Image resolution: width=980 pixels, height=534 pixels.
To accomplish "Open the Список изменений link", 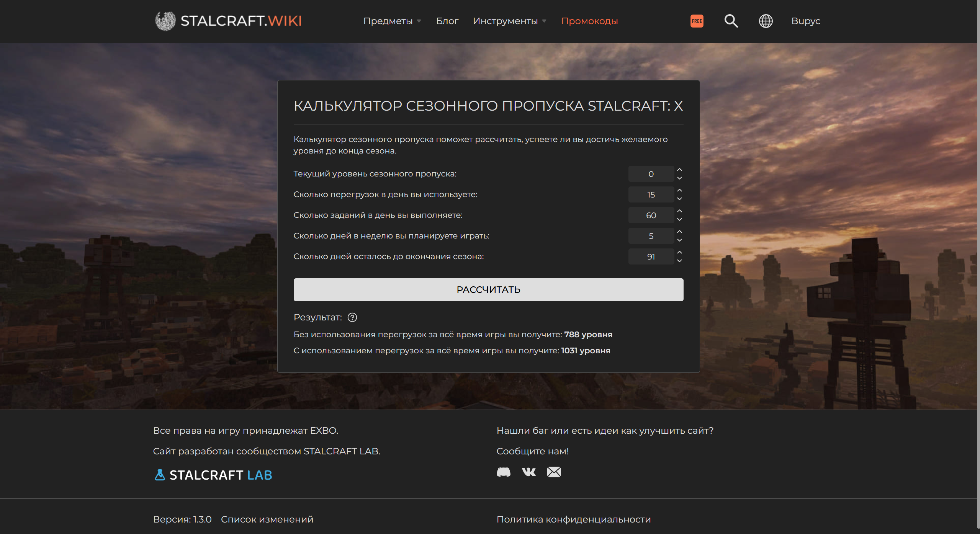I will coord(267,519).
